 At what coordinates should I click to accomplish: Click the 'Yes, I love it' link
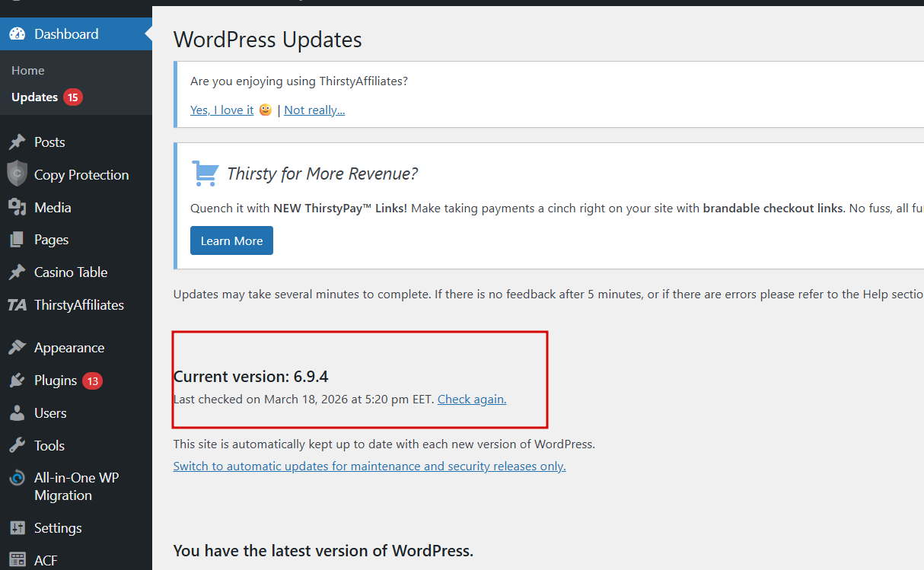pyautogui.click(x=221, y=110)
